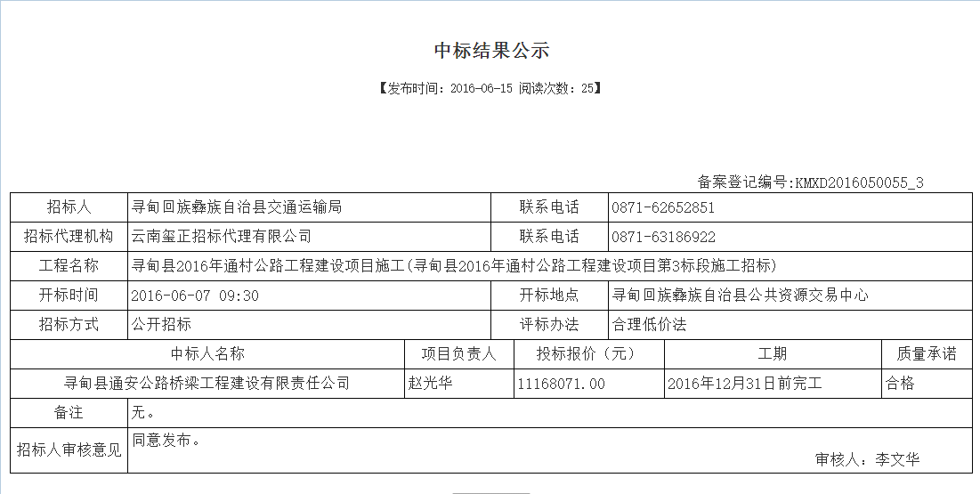
Task: Click the 备案登记编号 KMXD2016050055_3 text
Action: [x=810, y=182]
